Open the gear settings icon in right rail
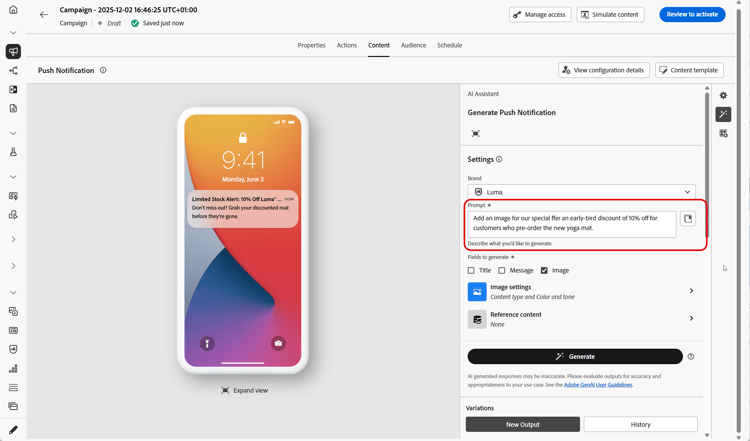 pyautogui.click(x=723, y=95)
